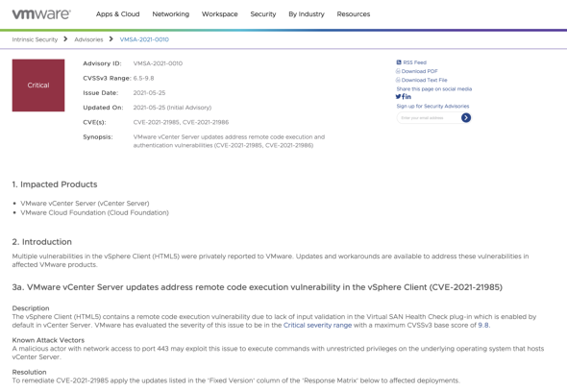
Task: Follow the Critical severity range link
Action: (x=317, y=325)
